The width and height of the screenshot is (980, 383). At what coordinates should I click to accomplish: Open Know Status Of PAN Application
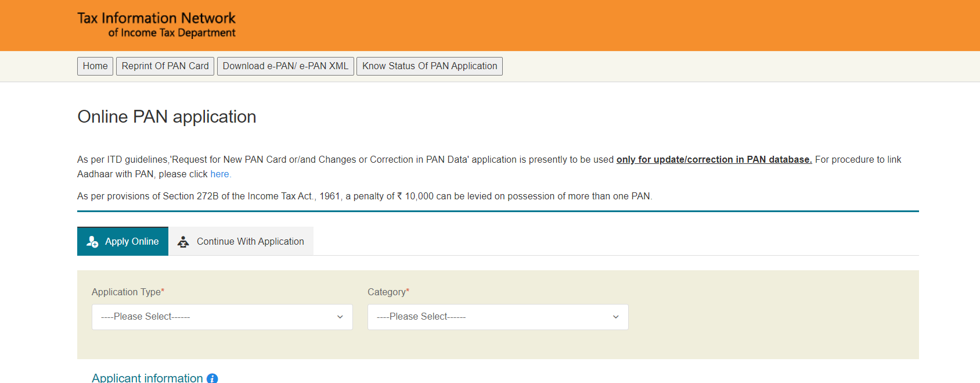[x=430, y=66]
